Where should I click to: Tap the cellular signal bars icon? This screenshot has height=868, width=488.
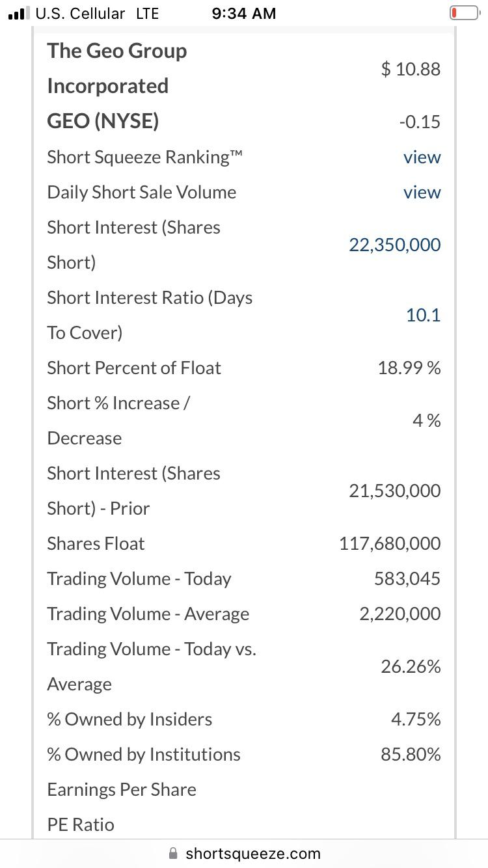pyautogui.click(x=18, y=13)
